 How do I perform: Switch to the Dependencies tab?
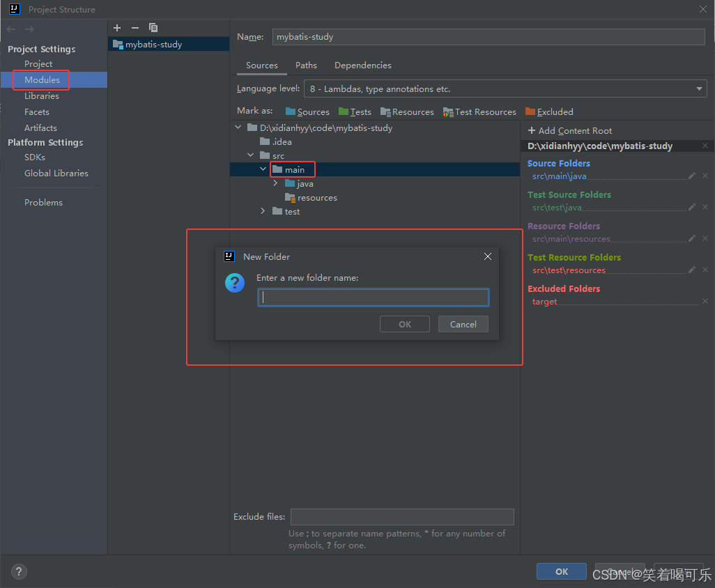pyautogui.click(x=363, y=65)
